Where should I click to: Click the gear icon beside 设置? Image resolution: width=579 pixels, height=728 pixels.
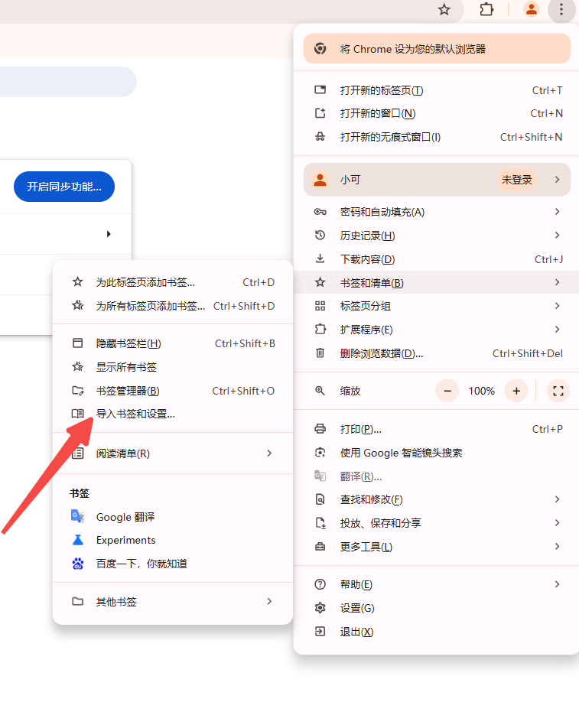(320, 608)
